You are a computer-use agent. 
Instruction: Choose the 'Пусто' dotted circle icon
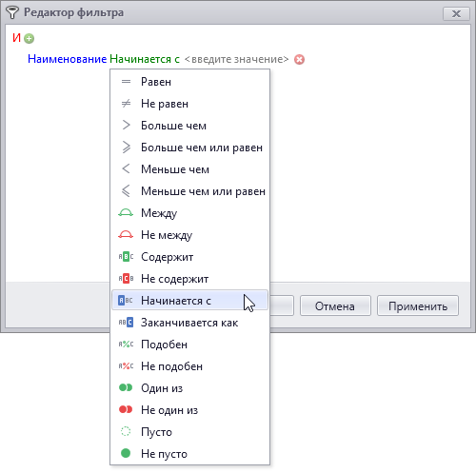click(x=126, y=431)
